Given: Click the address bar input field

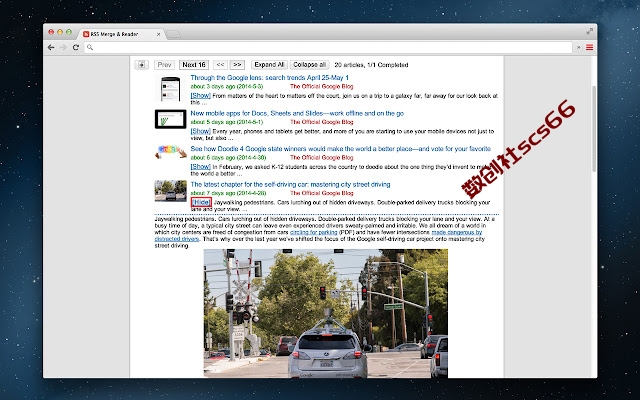Looking at the screenshot, I should pos(329,47).
